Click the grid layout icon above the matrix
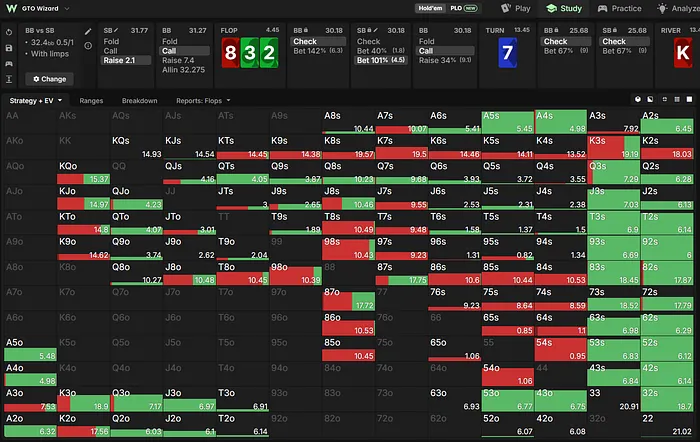Image resolution: width=700 pixels, height=442 pixels. [677, 99]
